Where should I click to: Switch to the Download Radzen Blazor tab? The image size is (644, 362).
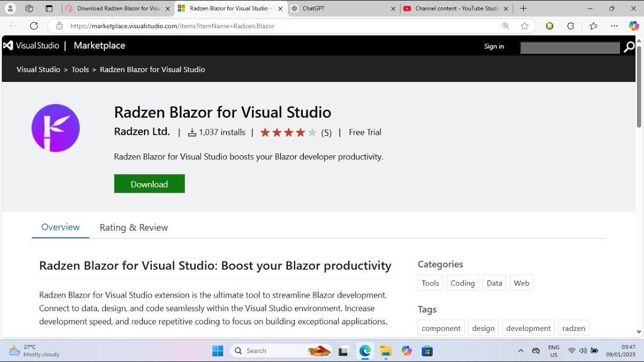[118, 9]
